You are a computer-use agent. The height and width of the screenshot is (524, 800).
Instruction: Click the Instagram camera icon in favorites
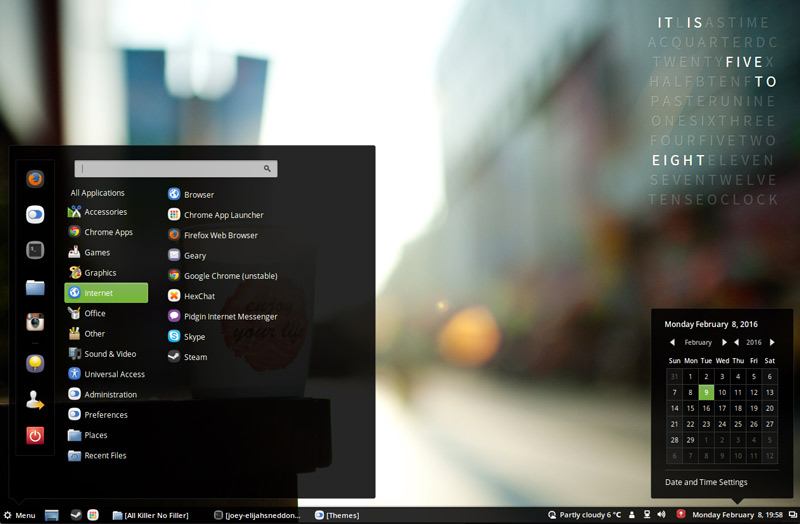[35, 322]
